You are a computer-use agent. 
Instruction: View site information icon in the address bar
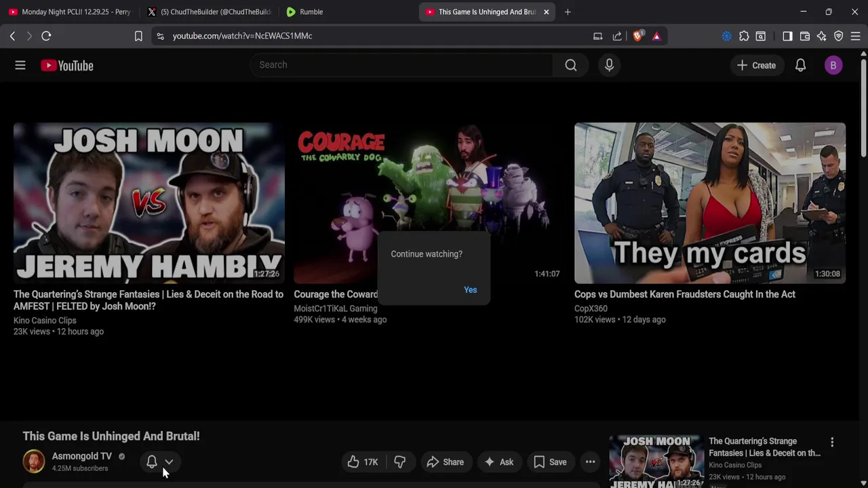pyautogui.click(x=160, y=36)
